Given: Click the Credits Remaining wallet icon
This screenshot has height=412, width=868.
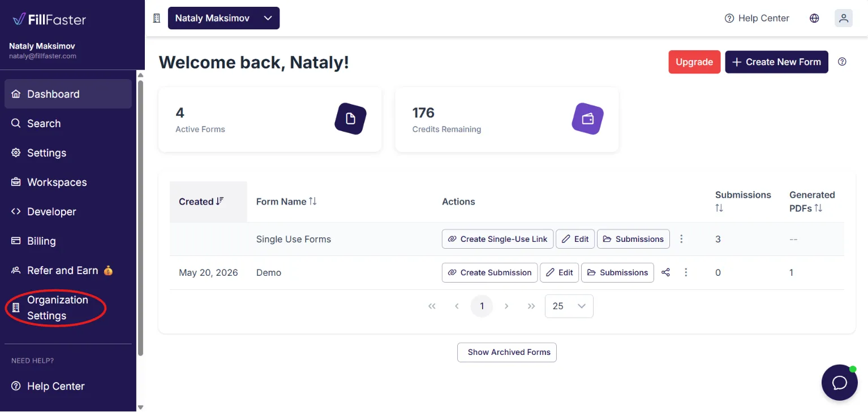Looking at the screenshot, I should (x=587, y=119).
